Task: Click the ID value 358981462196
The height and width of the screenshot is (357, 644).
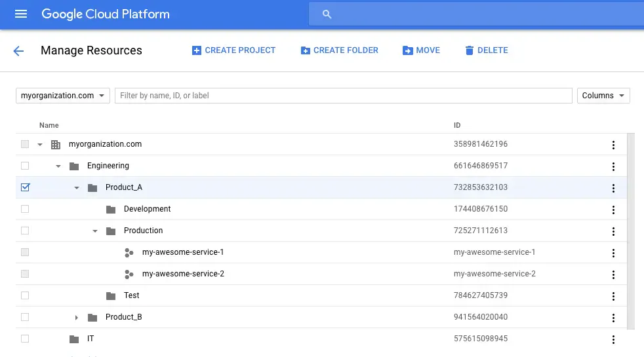Action: click(481, 144)
